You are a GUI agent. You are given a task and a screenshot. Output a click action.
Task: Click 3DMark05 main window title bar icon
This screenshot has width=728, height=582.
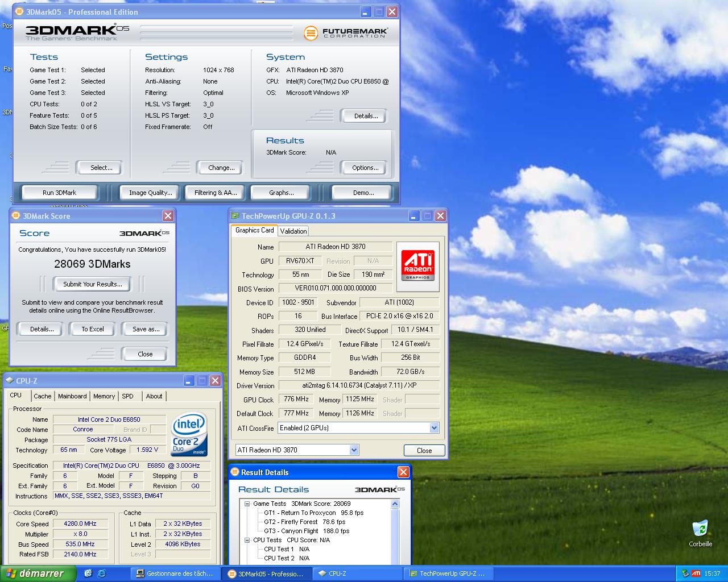point(19,11)
